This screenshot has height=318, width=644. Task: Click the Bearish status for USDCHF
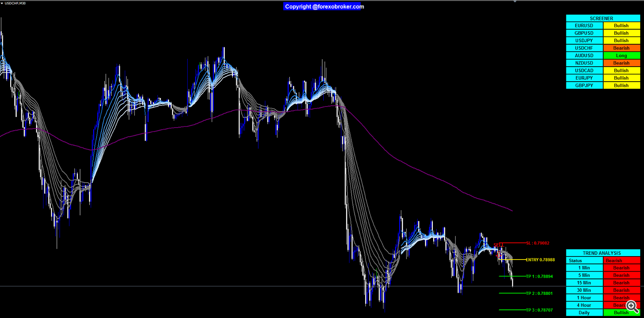(x=622, y=48)
